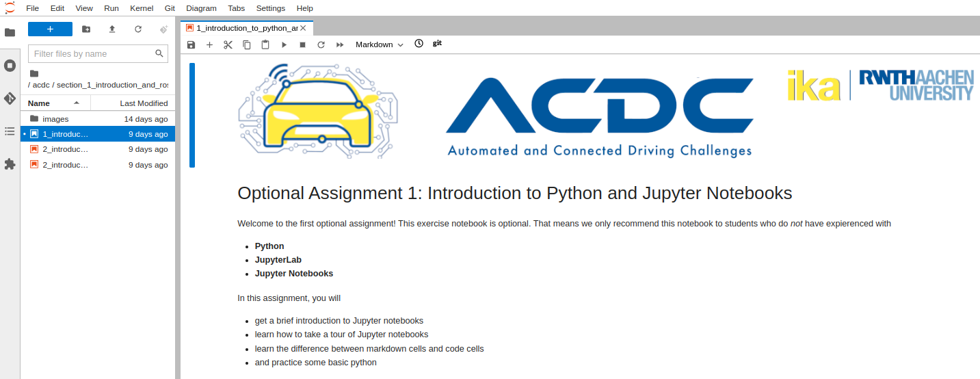Go to root folder via breadcrumb icon
980x379 pixels.
[x=34, y=73]
